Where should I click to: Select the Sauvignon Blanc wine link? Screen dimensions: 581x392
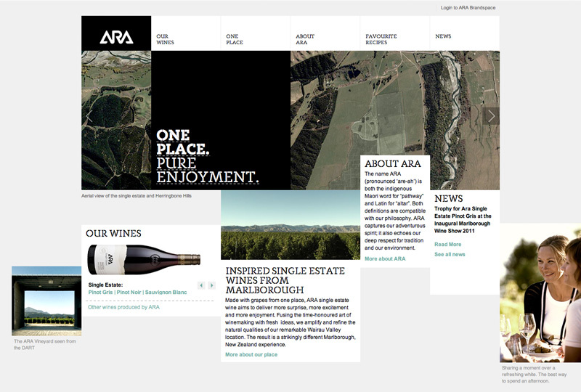[x=166, y=292]
